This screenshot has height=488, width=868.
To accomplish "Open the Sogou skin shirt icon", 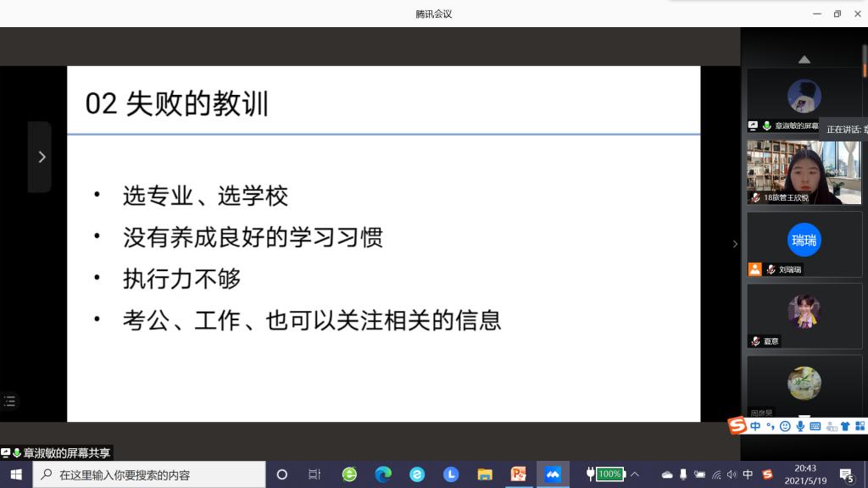I will coord(845,426).
